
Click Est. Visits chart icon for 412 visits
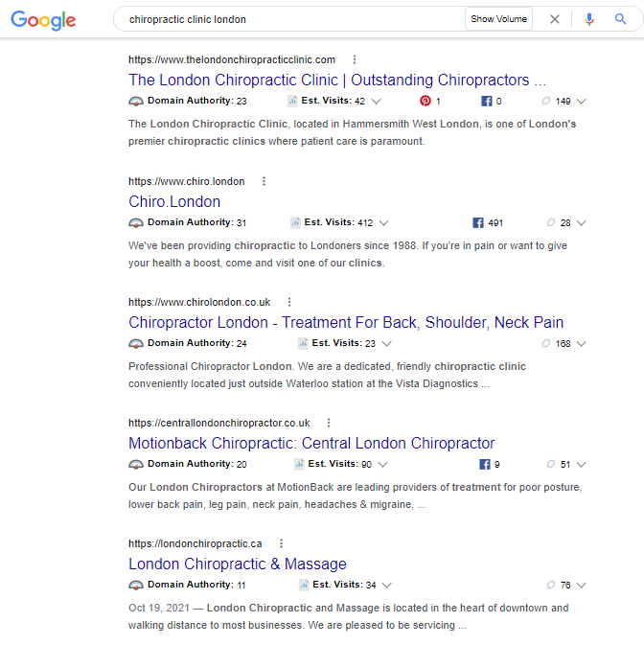[295, 222]
